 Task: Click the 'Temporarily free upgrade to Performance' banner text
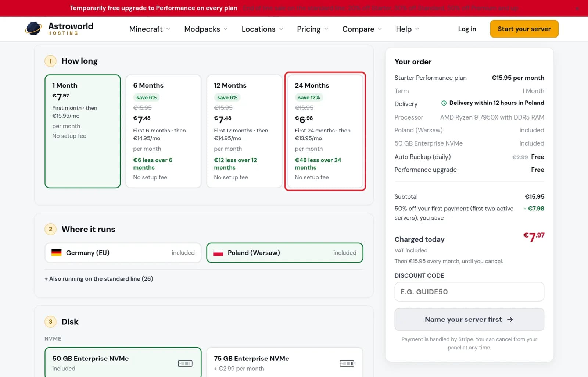[x=154, y=8]
